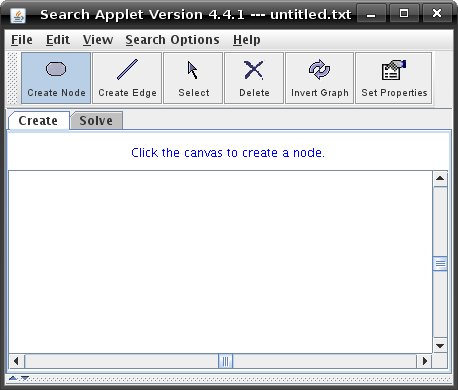Select the Create Node tool
Image resolution: width=458 pixels, height=390 pixels.
pyautogui.click(x=56, y=78)
